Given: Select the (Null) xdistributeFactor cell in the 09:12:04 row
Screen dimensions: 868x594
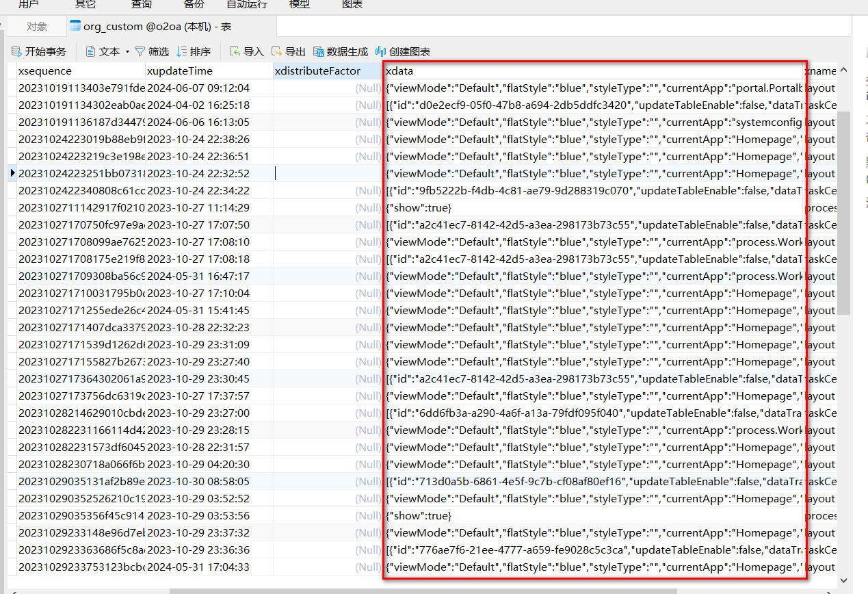Looking at the screenshot, I should point(328,88).
